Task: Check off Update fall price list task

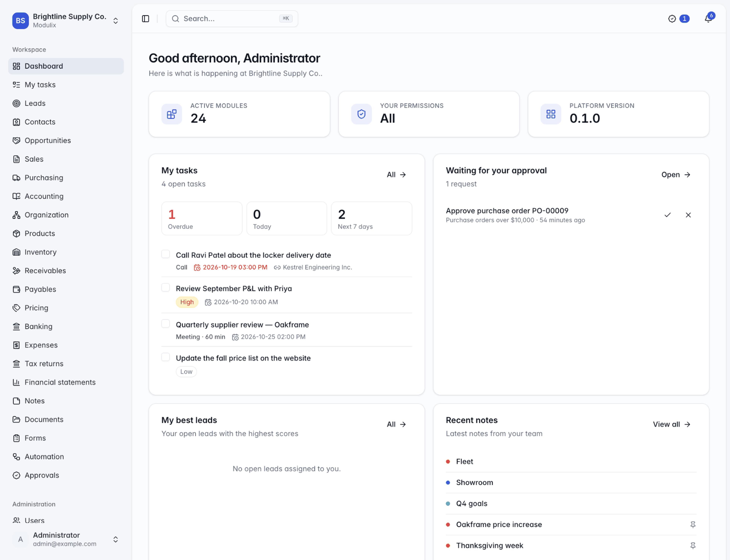Action: [165, 357]
